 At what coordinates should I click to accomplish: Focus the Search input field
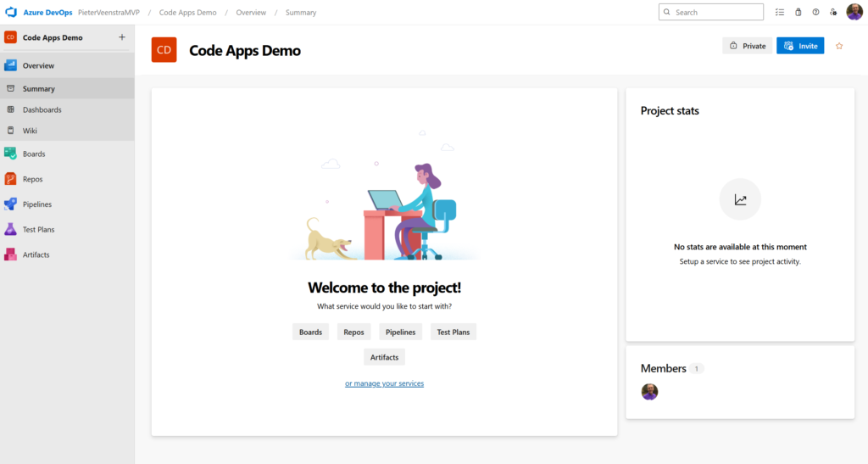click(x=711, y=12)
